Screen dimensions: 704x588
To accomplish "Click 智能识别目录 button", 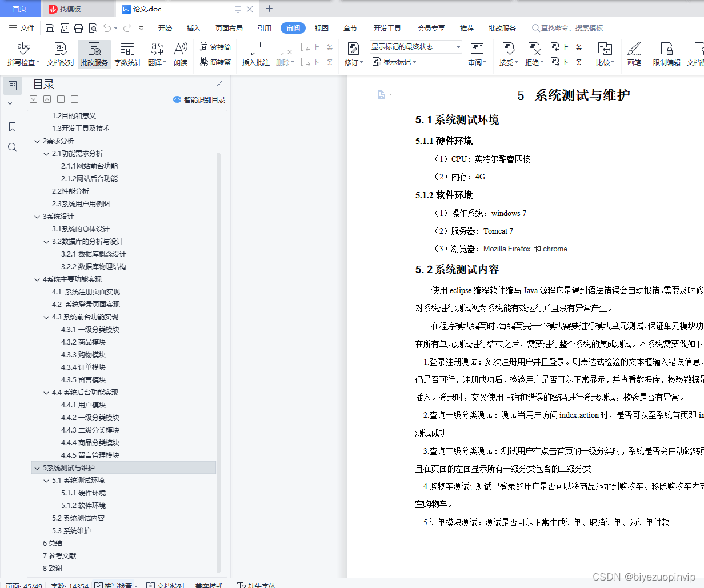I will click(x=199, y=99).
